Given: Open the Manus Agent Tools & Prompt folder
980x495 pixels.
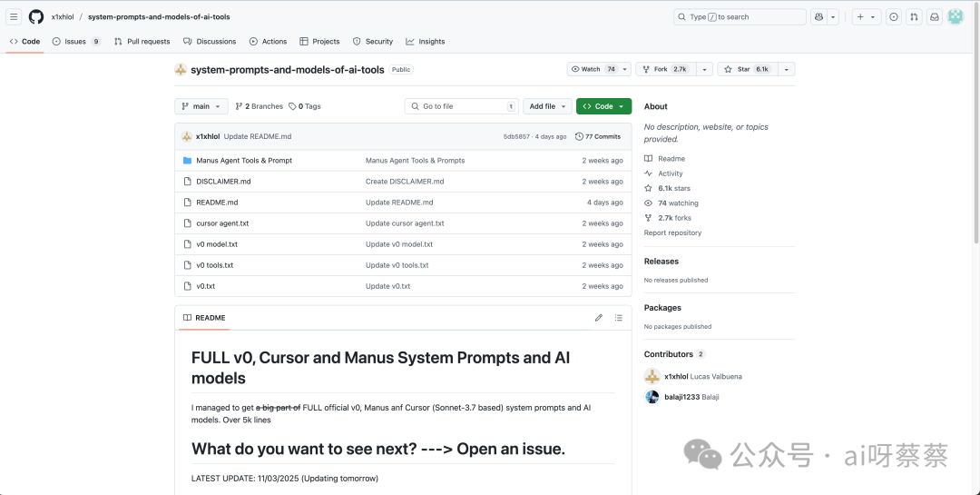Looking at the screenshot, I should (244, 161).
